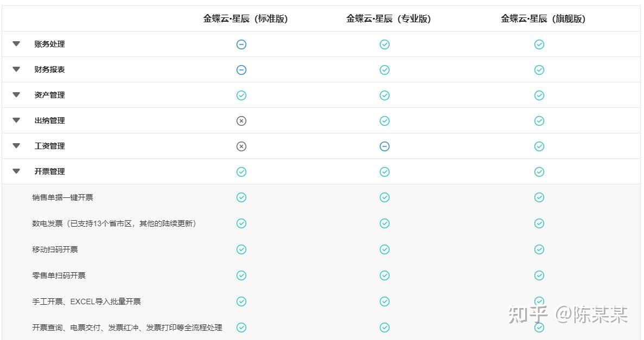Click the 财务报表 row label

click(x=49, y=70)
